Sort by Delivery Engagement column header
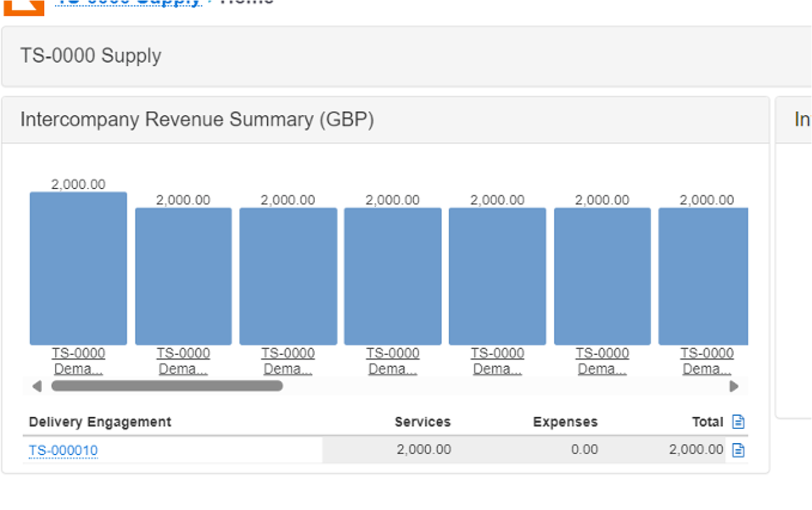 (100, 422)
